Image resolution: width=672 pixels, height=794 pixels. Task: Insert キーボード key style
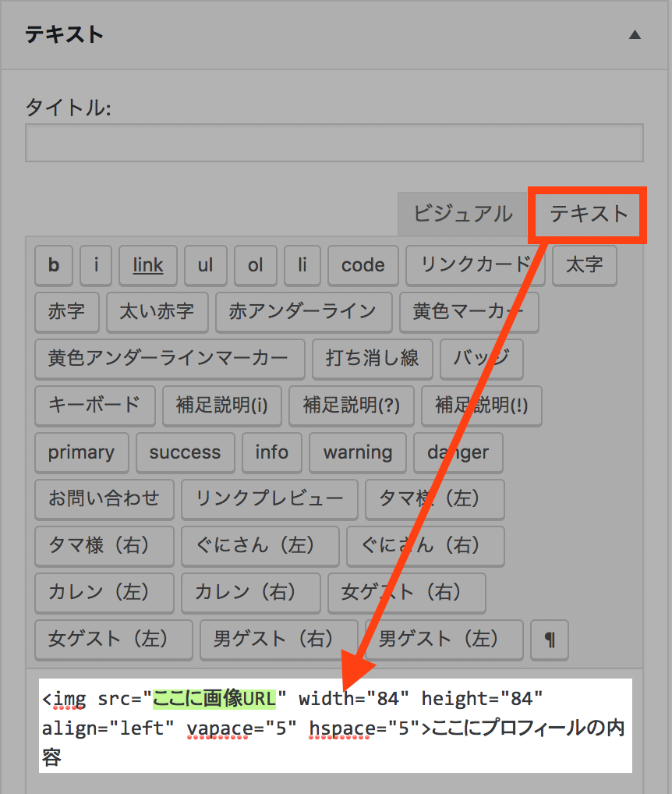(94, 405)
